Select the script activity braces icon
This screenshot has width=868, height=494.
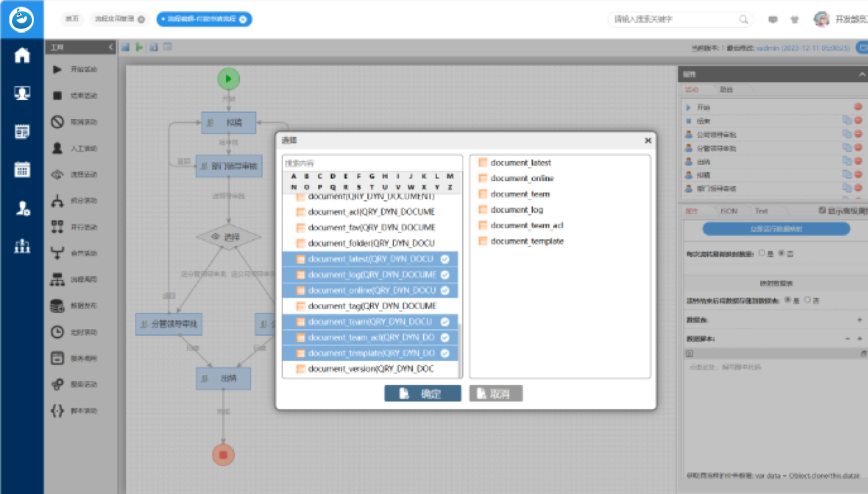coord(58,411)
